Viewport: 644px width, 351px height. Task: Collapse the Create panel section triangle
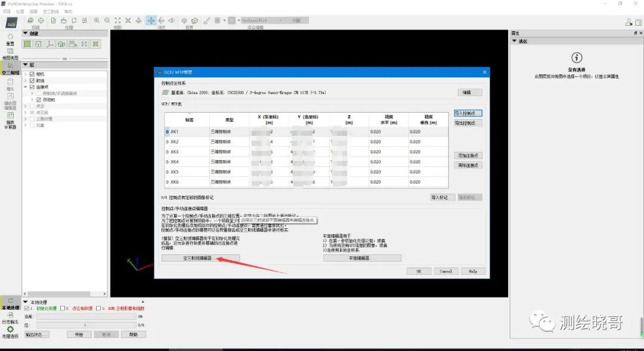tap(26, 33)
